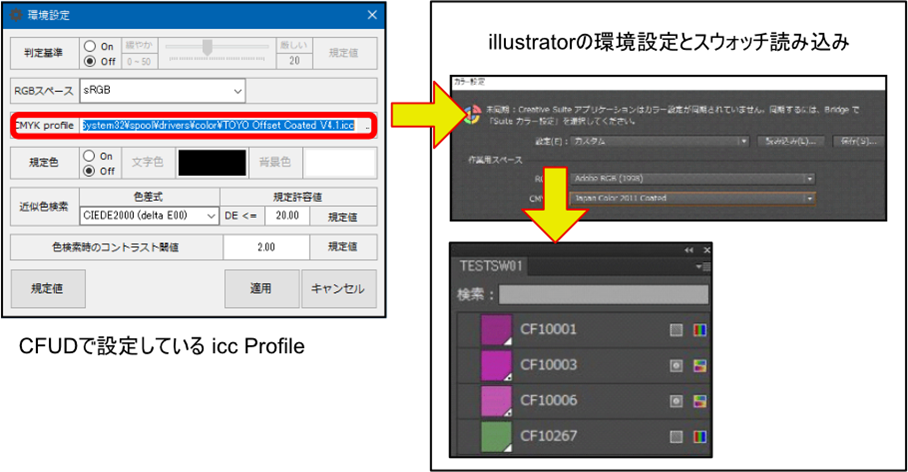Click the Creative Suite color sync icon
Viewport: 908px width, 472px height.
(x=465, y=112)
